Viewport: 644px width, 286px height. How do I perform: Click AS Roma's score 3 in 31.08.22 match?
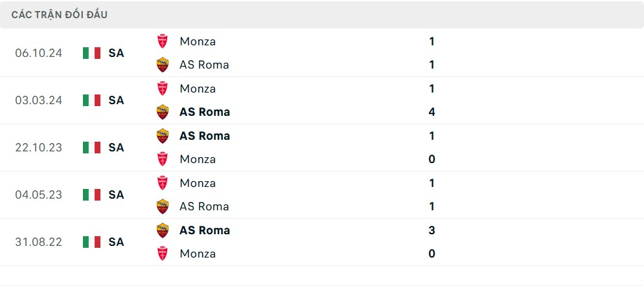coord(431,230)
